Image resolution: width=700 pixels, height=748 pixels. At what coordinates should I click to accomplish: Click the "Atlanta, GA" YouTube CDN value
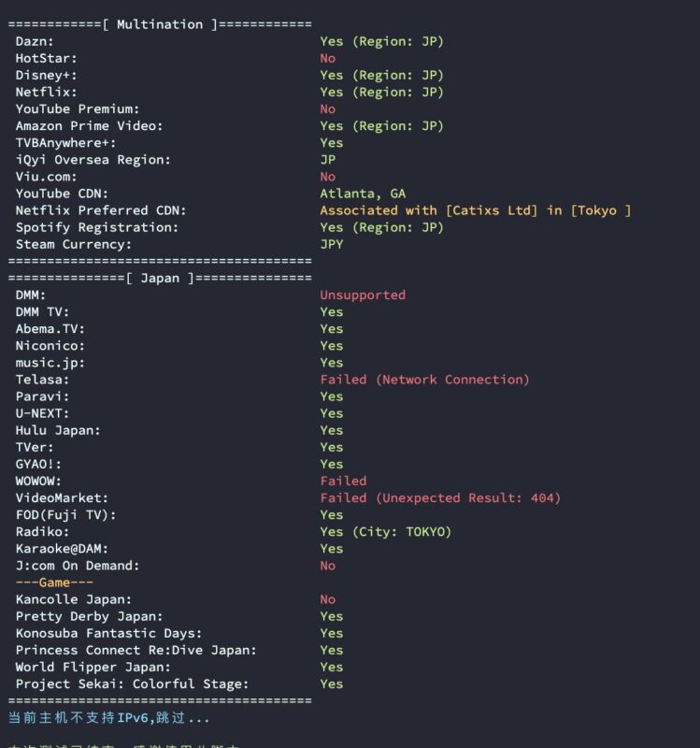point(363,194)
